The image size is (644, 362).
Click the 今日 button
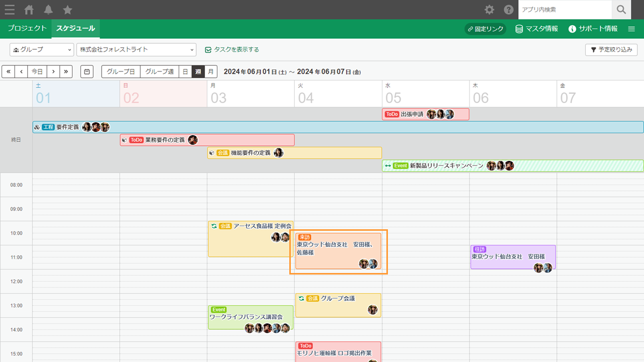click(37, 71)
